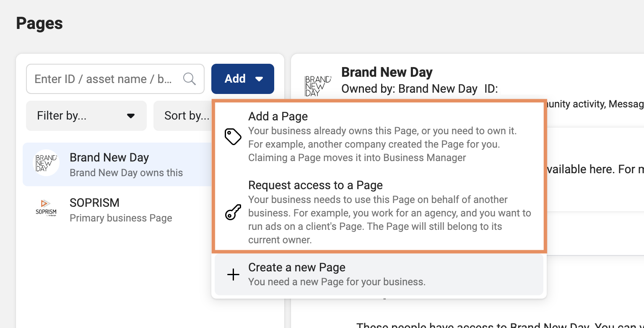Click 'Primary business Page' subtitle
The height and width of the screenshot is (328, 644).
coord(121,218)
